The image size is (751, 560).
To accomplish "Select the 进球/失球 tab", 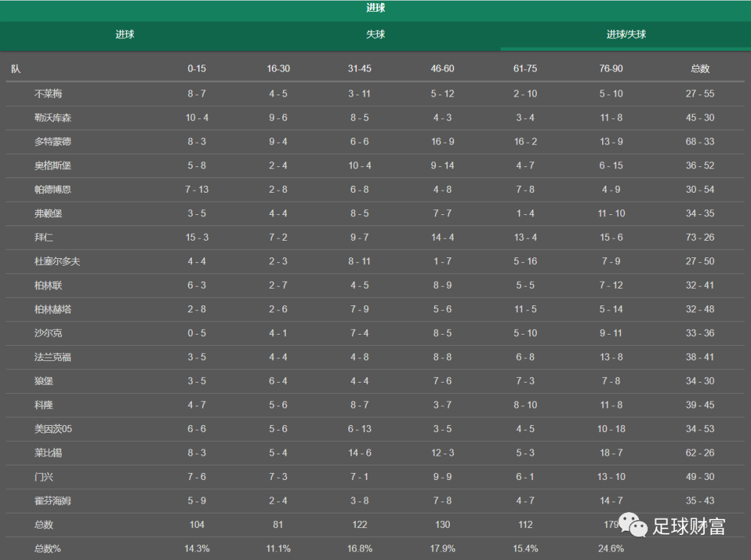I will point(626,35).
